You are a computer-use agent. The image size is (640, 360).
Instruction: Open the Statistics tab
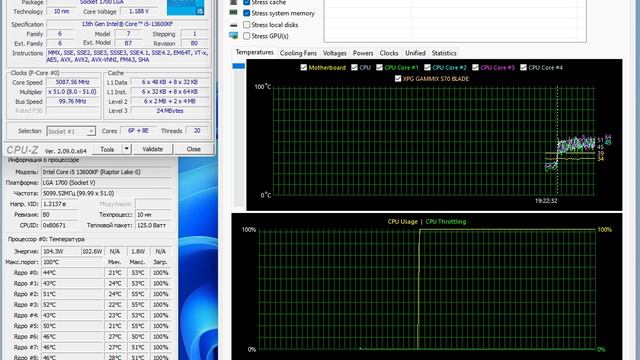pos(444,53)
